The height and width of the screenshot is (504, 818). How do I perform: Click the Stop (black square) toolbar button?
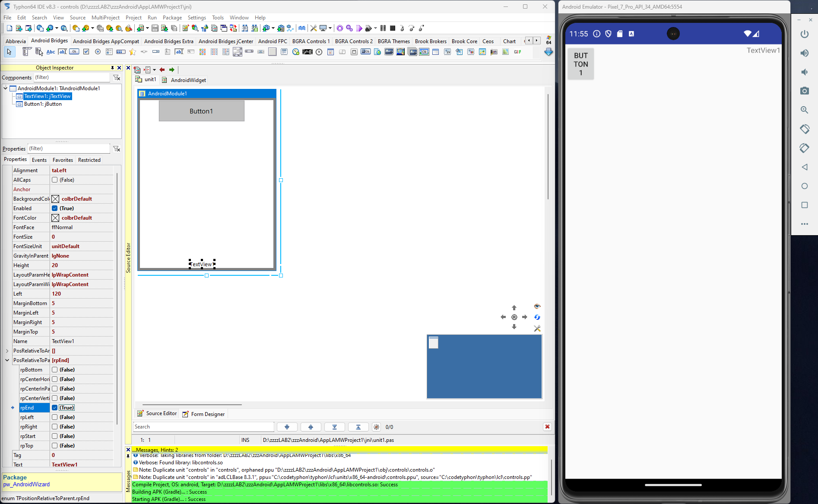click(393, 28)
